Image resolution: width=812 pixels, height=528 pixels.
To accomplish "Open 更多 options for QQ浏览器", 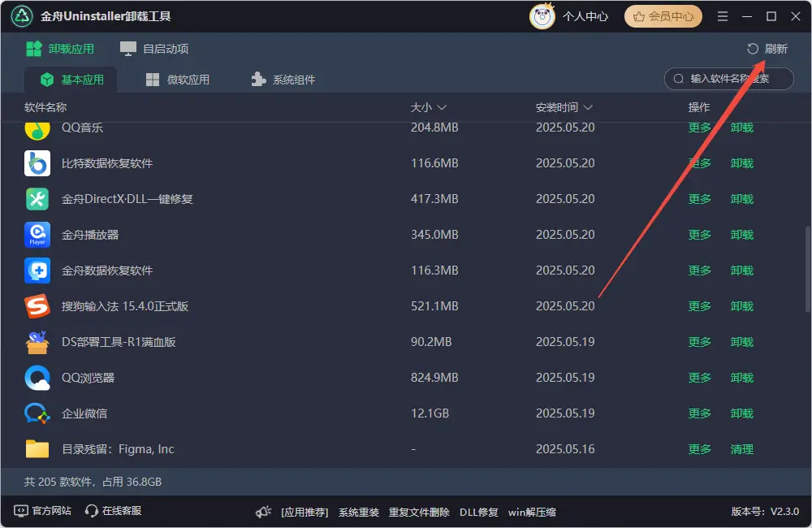I will coord(699,377).
